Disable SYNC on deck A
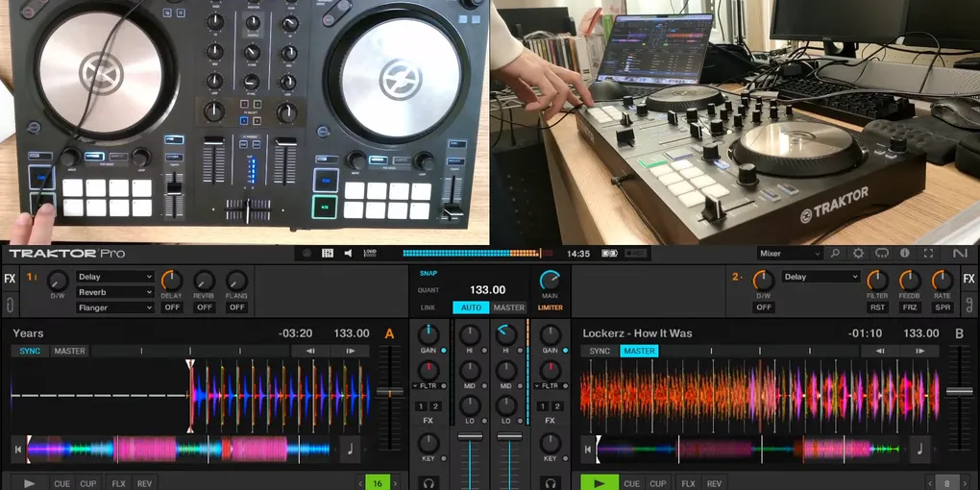This screenshot has height=490, width=980. 30,351
